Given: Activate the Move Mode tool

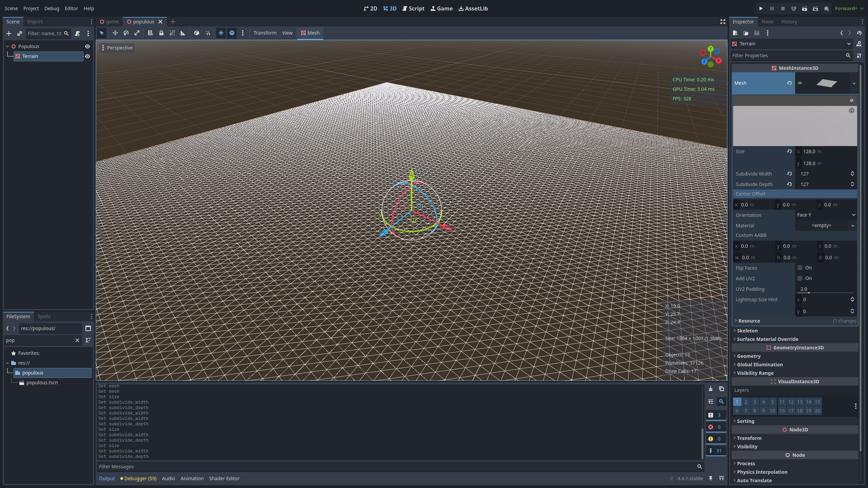Looking at the screenshot, I should 115,33.
